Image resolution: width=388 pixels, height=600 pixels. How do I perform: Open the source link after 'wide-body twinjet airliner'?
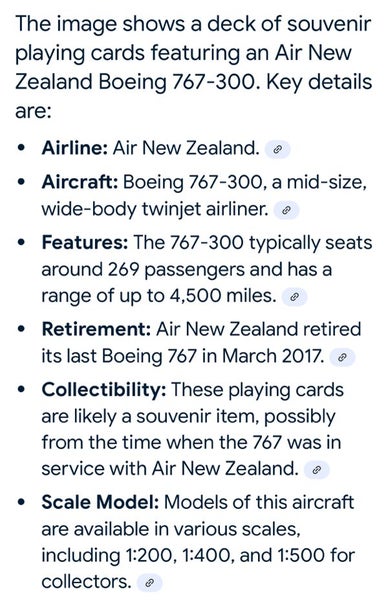(x=286, y=210)
